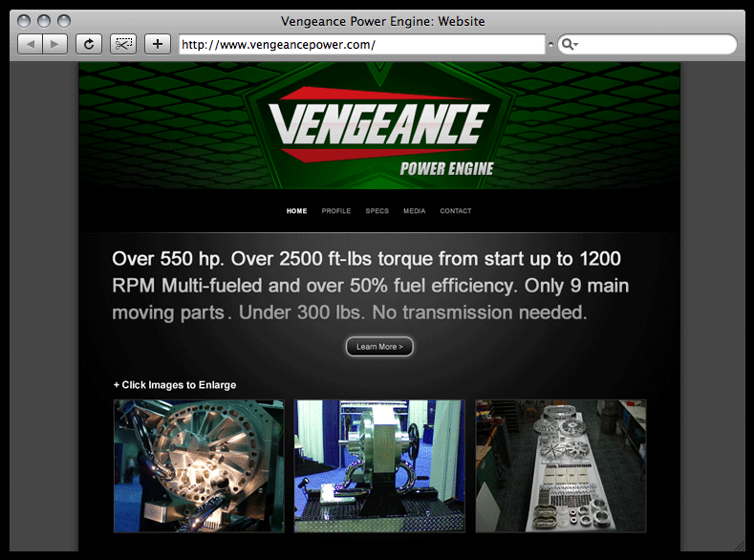Screen dimensions: 754x560
Task: Open the search magnifier dropdown
Action: pos(570,44)
